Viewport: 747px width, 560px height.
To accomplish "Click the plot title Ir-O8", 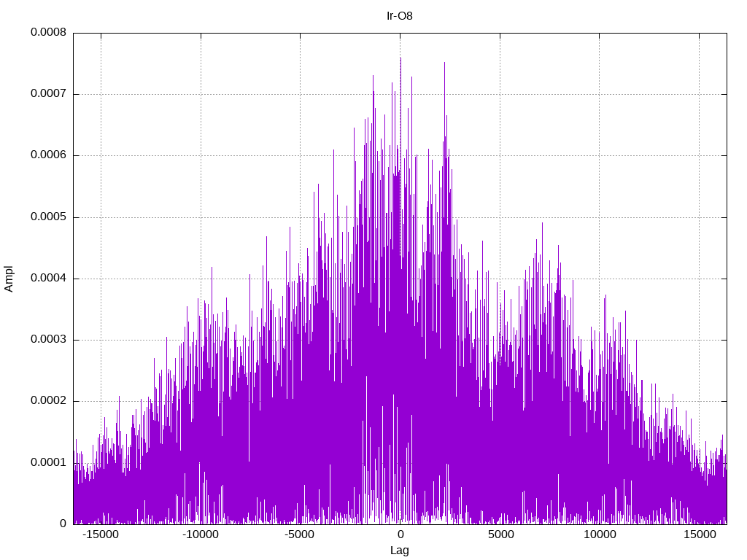I will [399, 16].
